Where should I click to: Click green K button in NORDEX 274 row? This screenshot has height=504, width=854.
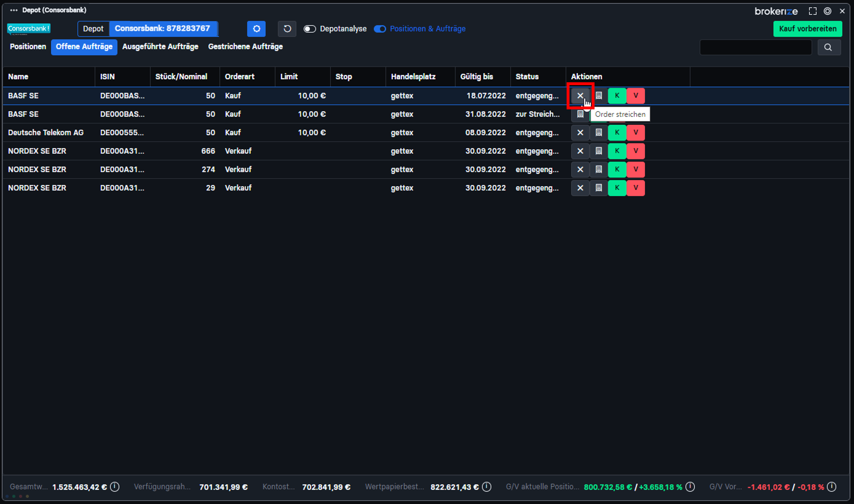pyautogui.click(x=617, y=169)
